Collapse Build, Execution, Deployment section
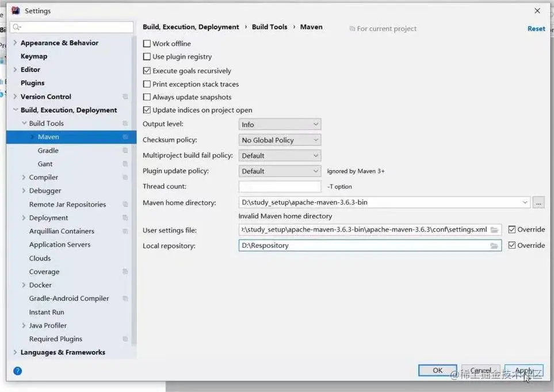Image resolution: width=554 pixels, height=392 pixels. click(x=15, y=110)
